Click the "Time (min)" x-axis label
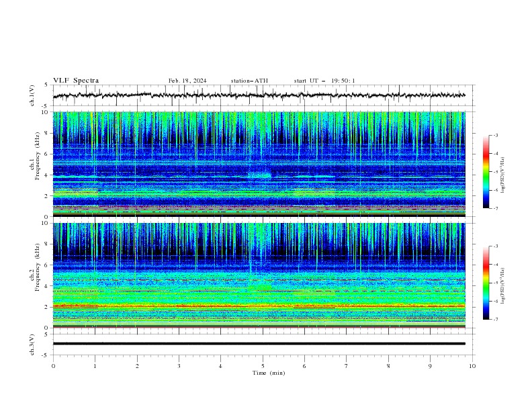The width and height of the screenshot is (532, 411). [x=269, y=373]
